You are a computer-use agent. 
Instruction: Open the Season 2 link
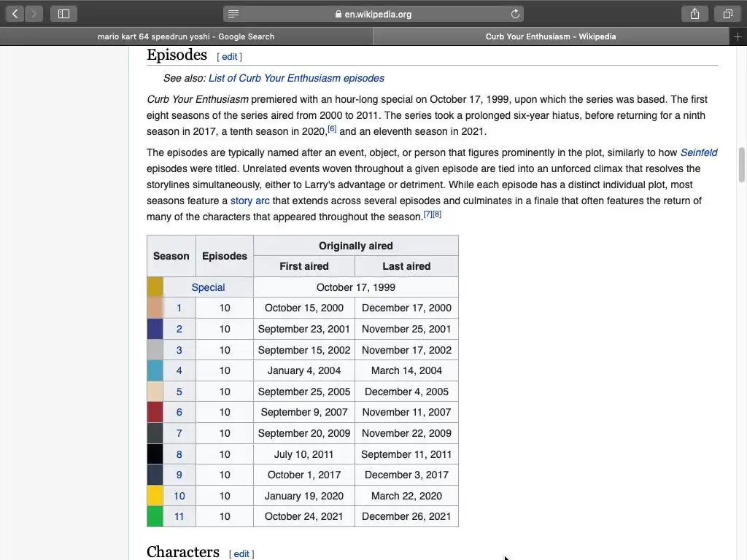(x=179, y=329)
